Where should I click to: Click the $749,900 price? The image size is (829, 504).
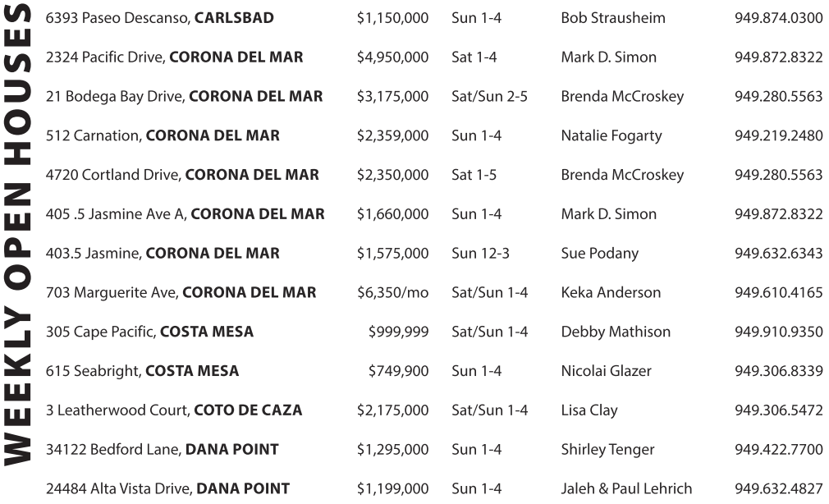pyautogui.click(x=398, y=372)
